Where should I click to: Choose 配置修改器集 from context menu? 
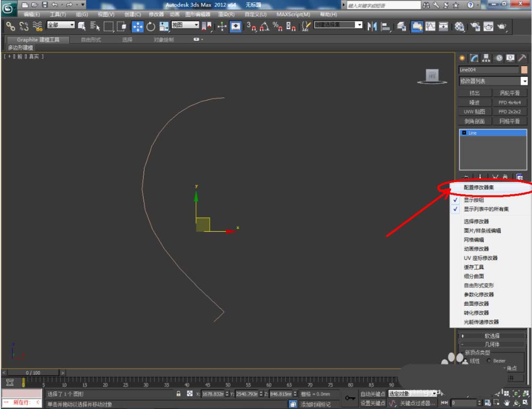pyautogui.click(x=479, y=188)
